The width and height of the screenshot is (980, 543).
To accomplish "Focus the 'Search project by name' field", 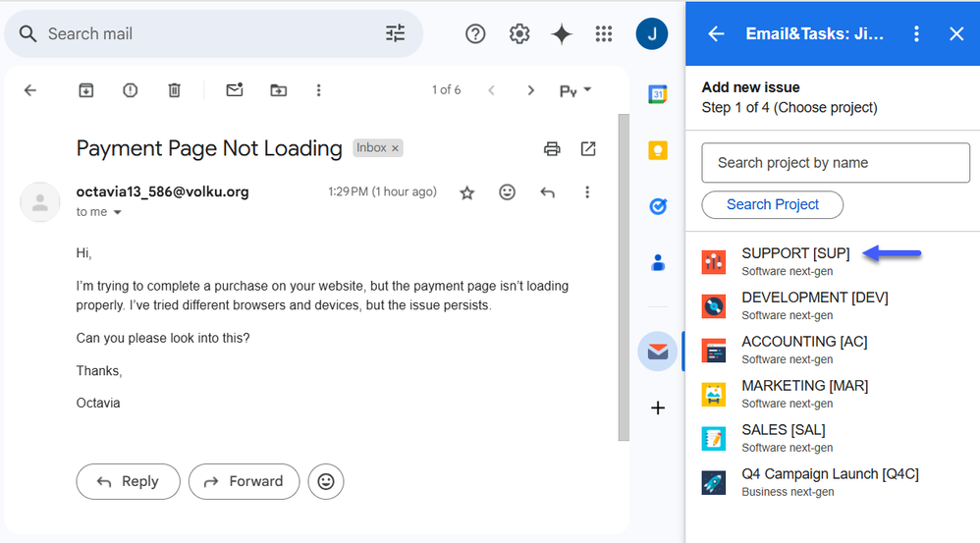I will point(836,163).
